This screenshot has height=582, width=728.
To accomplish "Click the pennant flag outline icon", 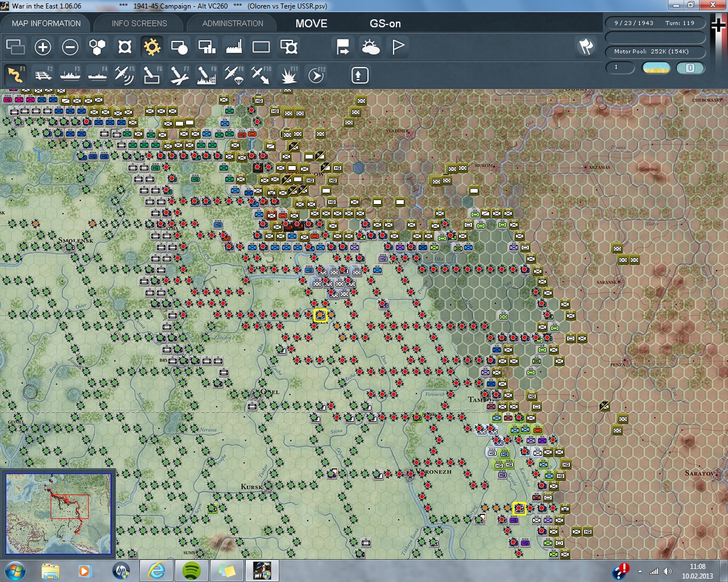I will (x=398, y=47).
